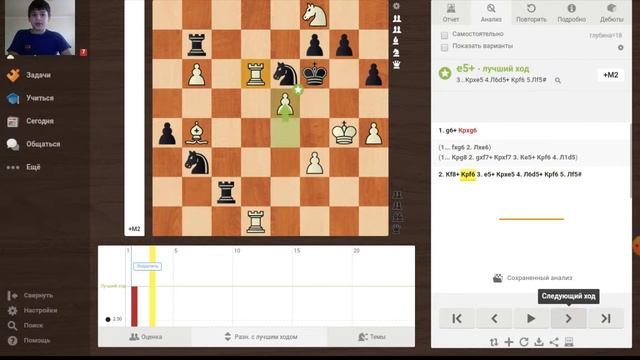Open the Задачи puzzles icon in sidebar
This screenshot has width=640, height=360.
click(13, 75)
